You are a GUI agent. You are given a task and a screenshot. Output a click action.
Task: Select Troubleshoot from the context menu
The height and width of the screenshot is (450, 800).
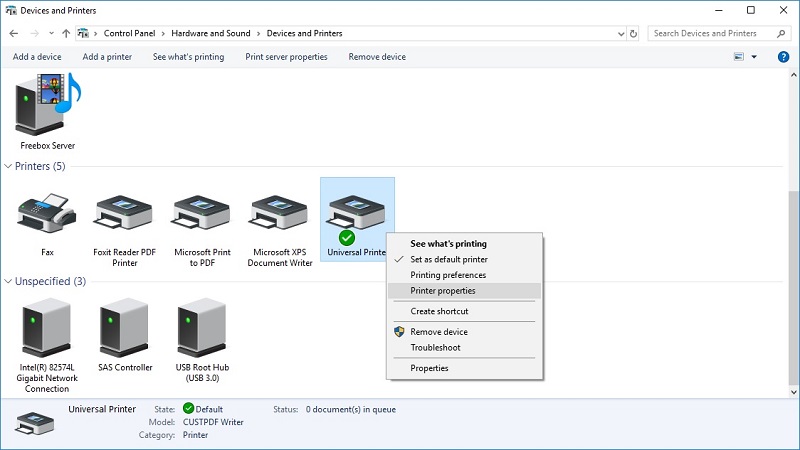pos(435,348)
